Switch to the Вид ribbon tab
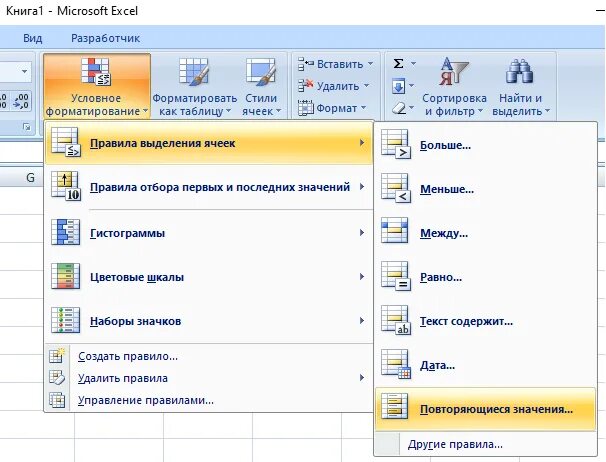Viewport: 606px width, 462px height. pyautogui.click(x=32, y=38)
